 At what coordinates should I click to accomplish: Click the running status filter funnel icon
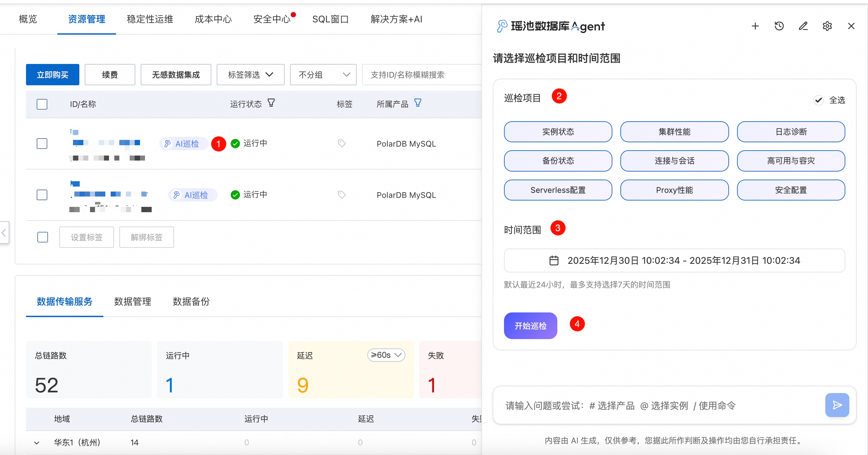point(271,103)
